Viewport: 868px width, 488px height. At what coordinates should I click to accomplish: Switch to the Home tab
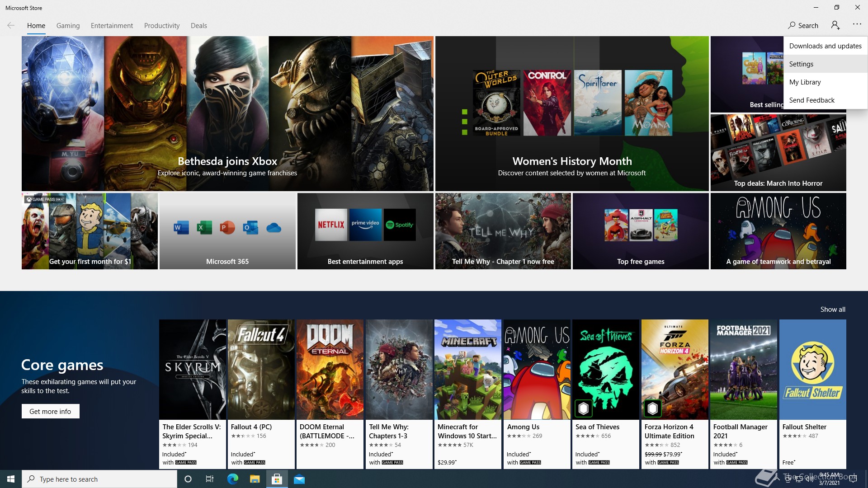[x=36, y=26]
